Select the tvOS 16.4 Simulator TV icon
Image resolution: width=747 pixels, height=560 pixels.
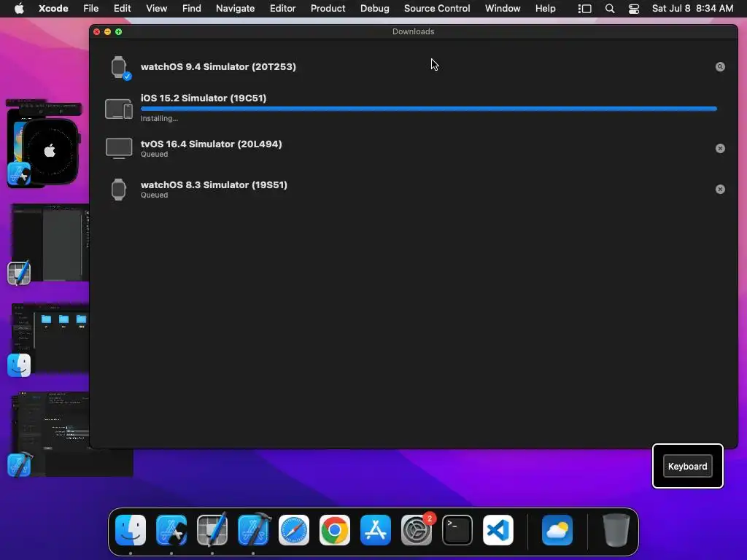(x=119, y=149)
